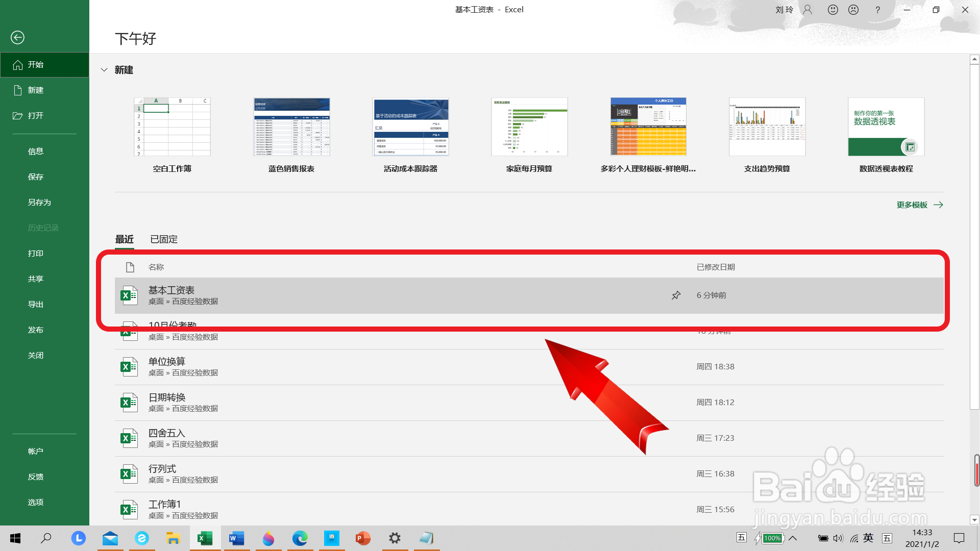Open the 选项 settings button
980x551 pixels.
click(x=36, y=503)
